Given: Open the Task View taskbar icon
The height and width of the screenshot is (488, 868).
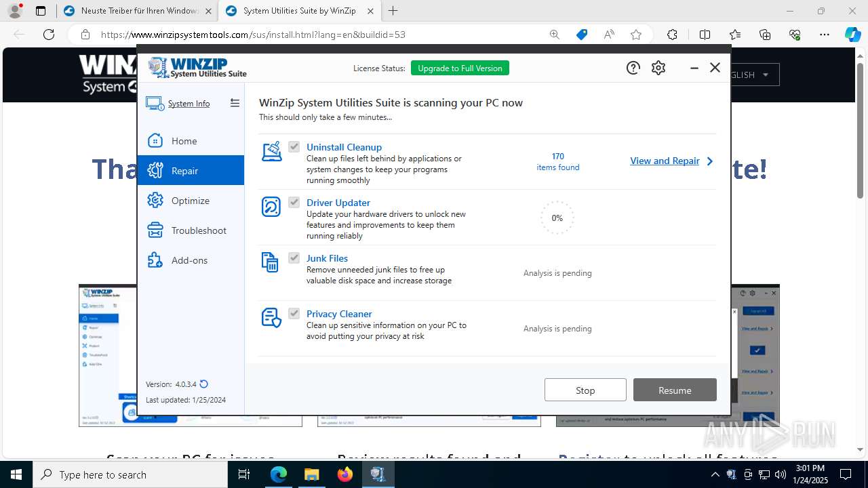Looking at the screenshot, I should tap(245, 474).
